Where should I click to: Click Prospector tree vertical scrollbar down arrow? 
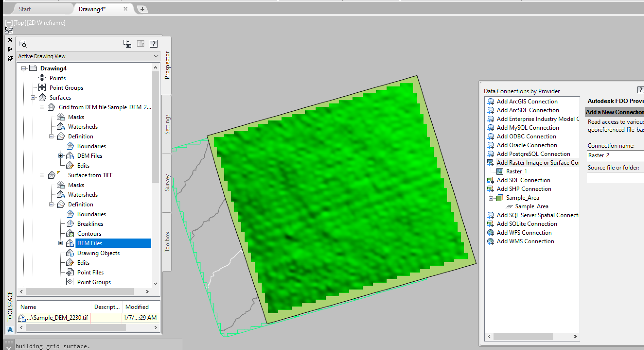[x=155, y=283]
